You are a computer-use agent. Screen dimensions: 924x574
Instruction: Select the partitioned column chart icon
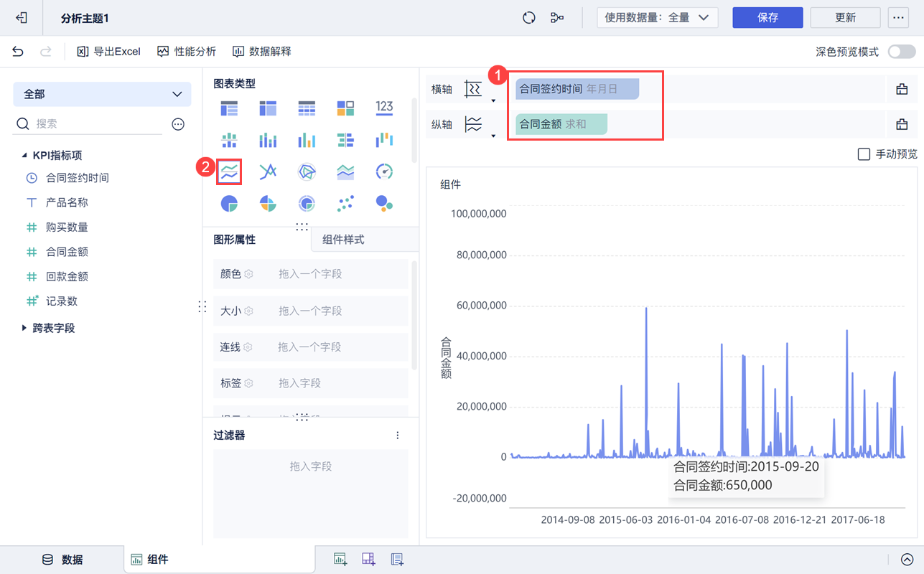tap(229, 139)
